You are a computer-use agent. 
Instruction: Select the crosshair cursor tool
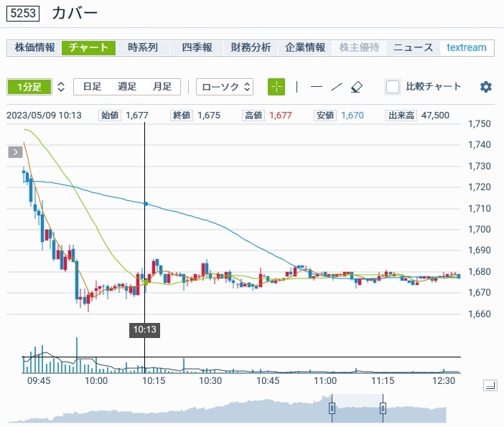click(x=276, y=87)
